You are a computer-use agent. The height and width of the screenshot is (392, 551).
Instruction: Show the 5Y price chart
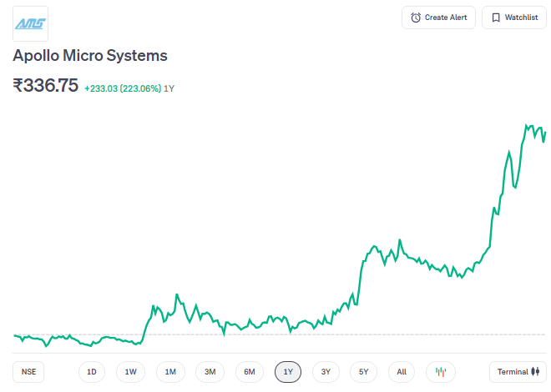pyautogui.click(x=363, y=372)
